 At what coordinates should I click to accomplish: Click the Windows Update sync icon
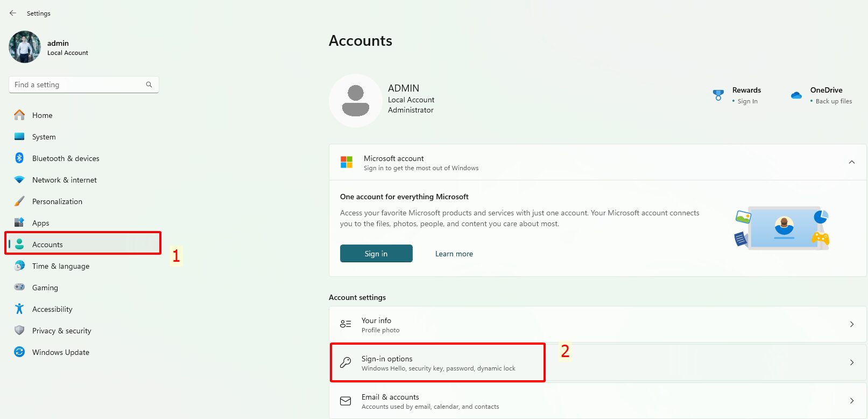19,352
